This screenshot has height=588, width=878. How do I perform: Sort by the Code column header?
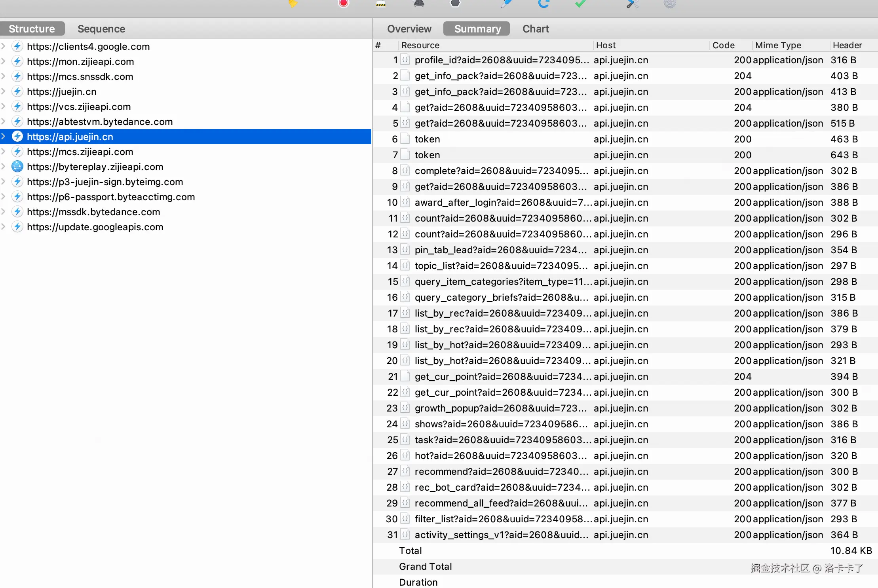[730, 45]
